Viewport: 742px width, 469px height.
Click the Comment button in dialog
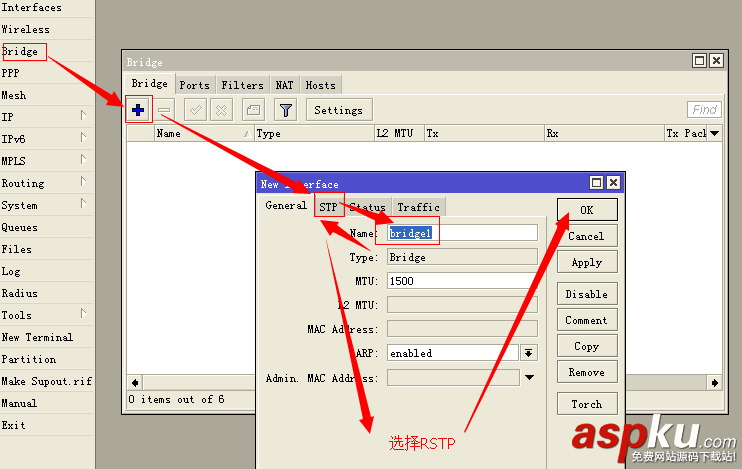tap(587, 320)
